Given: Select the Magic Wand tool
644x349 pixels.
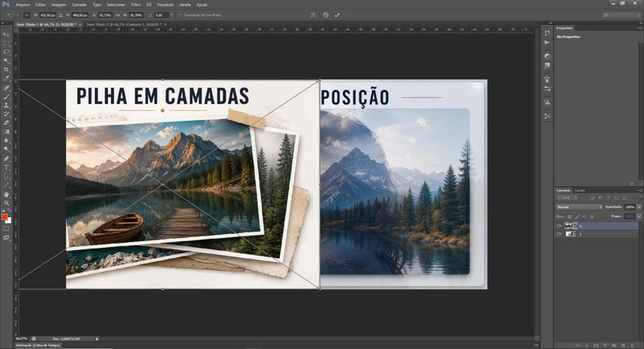Looking at the screenshot, I should 6,61.
